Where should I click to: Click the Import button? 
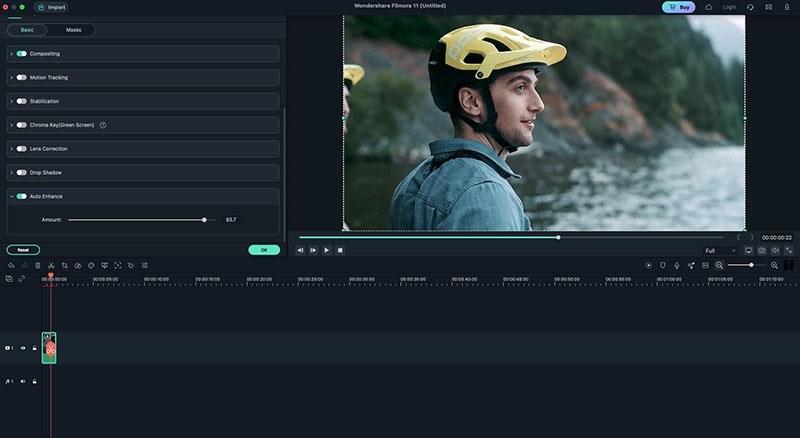(52, 7)
